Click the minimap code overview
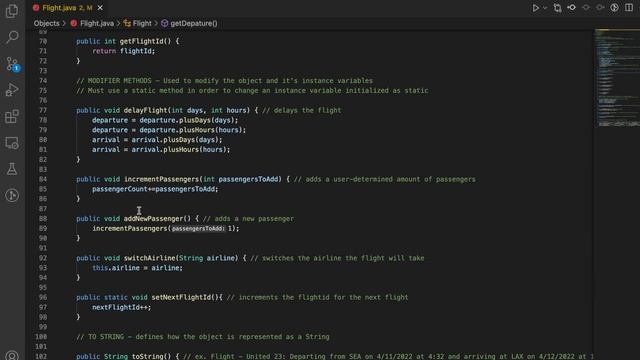Viewport: 640px width, 360px height. pyautogui.click(x=617, y=78)
